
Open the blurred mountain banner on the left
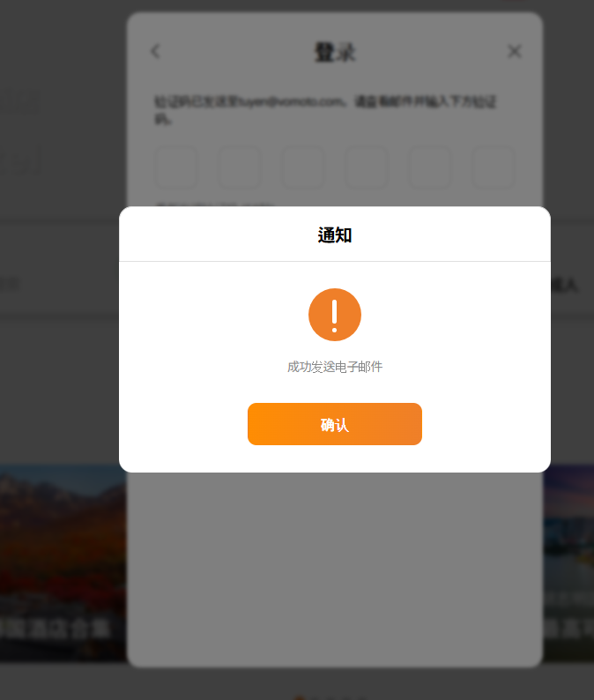tap(63, 562)
